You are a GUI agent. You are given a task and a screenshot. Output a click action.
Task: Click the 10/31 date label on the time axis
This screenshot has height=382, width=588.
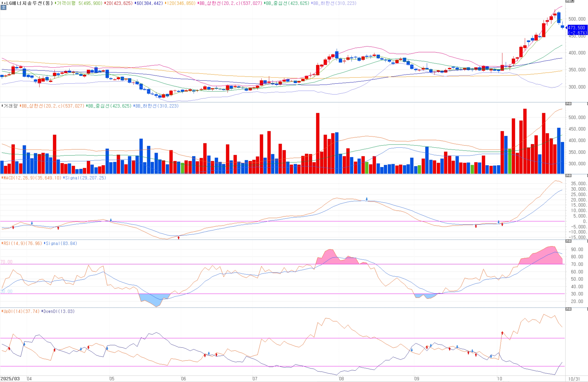tap(574, 379)
